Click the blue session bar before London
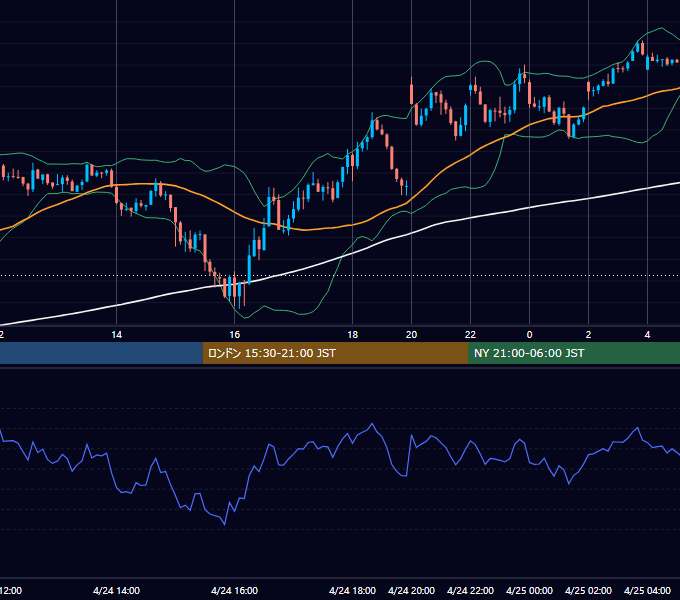680x600 pixels. point(101,353)
